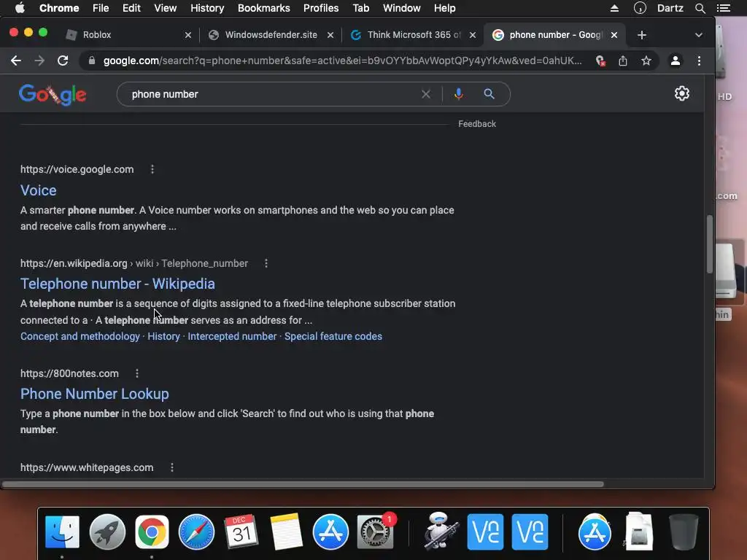Open Calendar from the Dock
This screenshot has width=747, height=560.
tap(241, 532)
